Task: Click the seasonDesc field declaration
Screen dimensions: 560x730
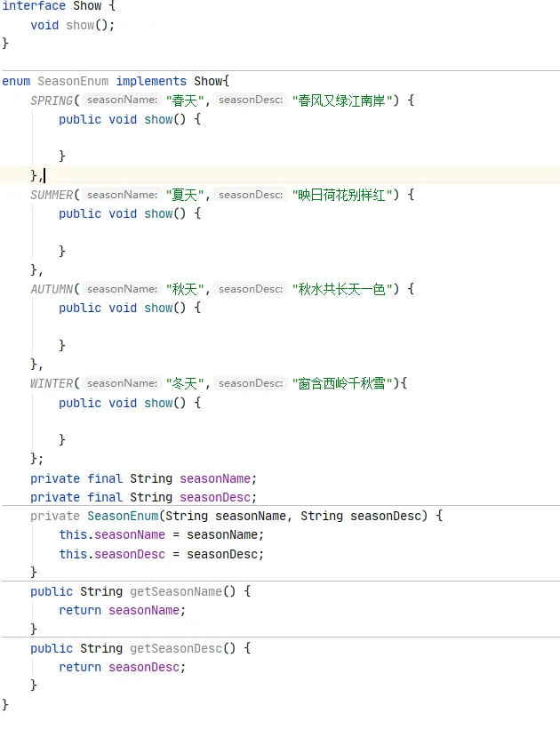Action: click(214, 498)
